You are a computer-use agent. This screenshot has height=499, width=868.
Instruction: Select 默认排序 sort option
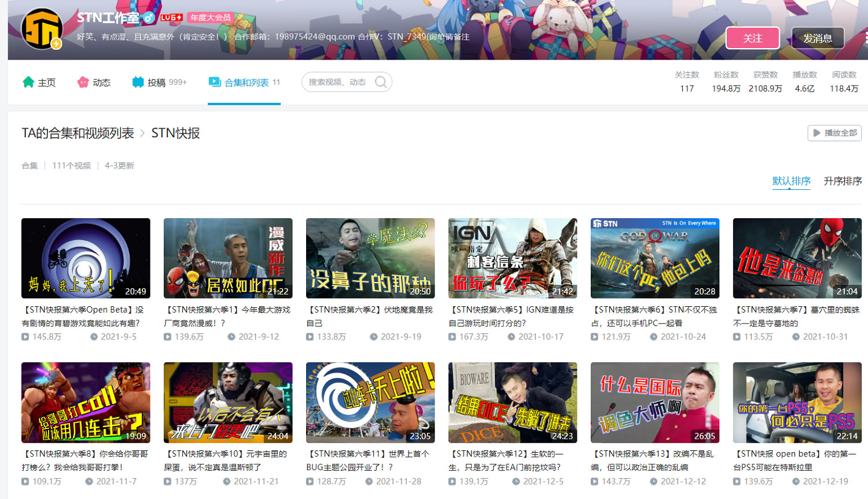pyautogui.click(x=791, y=181)
